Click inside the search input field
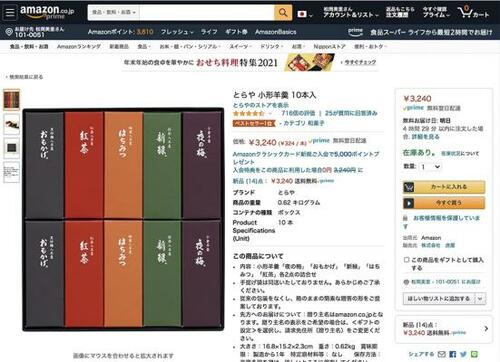The image size is (500, 362). 207,13
